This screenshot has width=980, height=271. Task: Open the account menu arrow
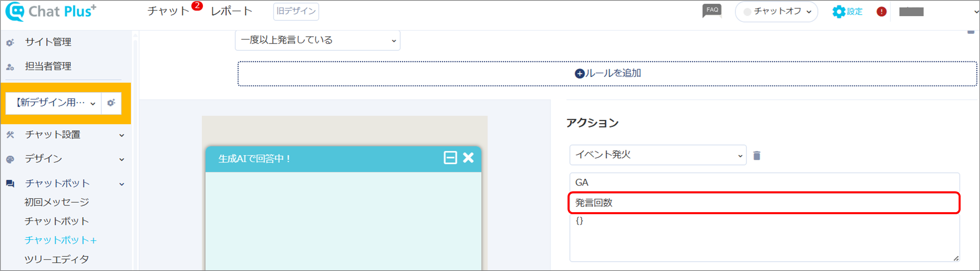click(x=976, y=12)
